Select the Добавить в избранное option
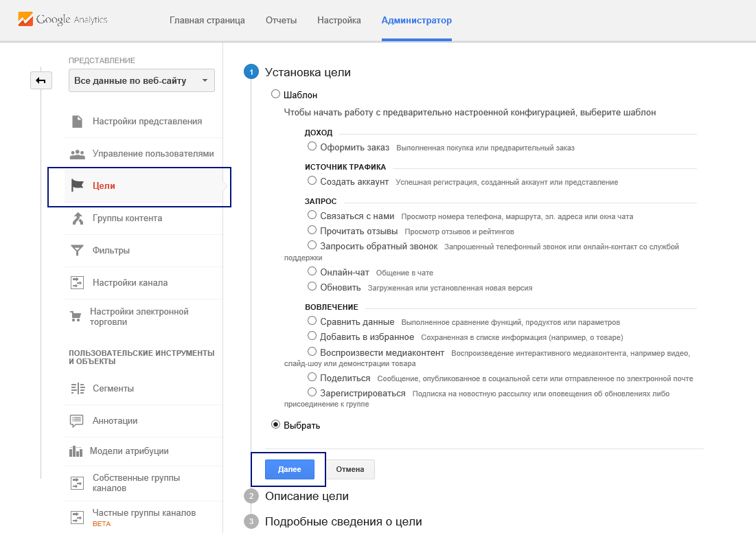The width and height of the screenshot is (756, 533). click(x=312, y=336)
